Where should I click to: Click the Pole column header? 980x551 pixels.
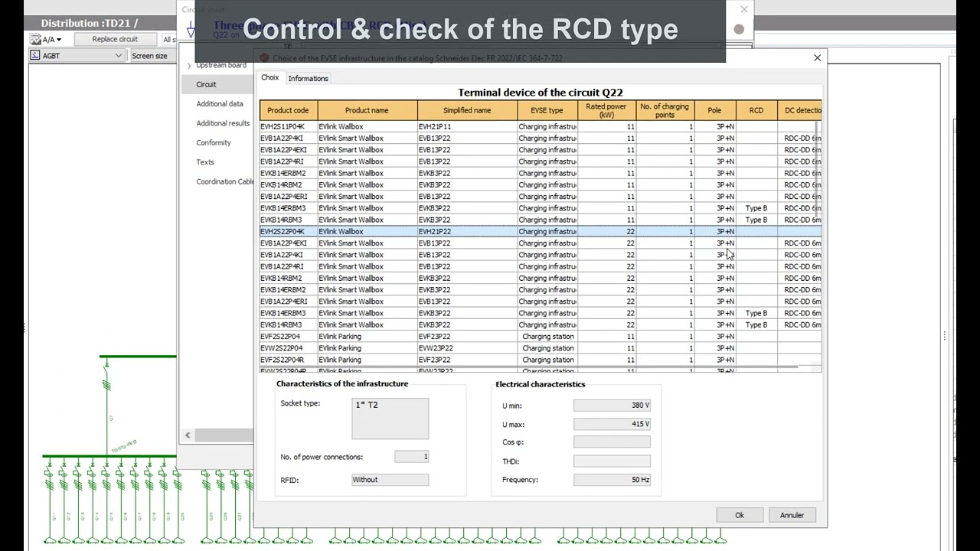pos(714,110)
